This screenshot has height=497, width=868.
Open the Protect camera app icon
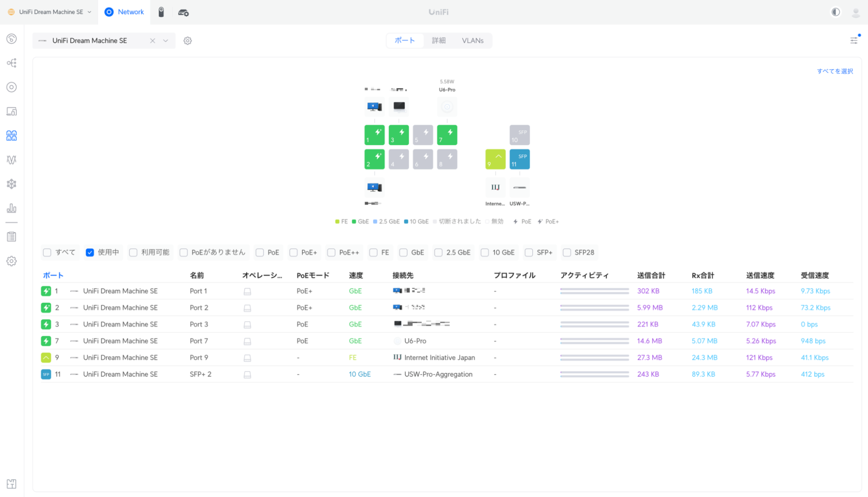click(161, 12)
